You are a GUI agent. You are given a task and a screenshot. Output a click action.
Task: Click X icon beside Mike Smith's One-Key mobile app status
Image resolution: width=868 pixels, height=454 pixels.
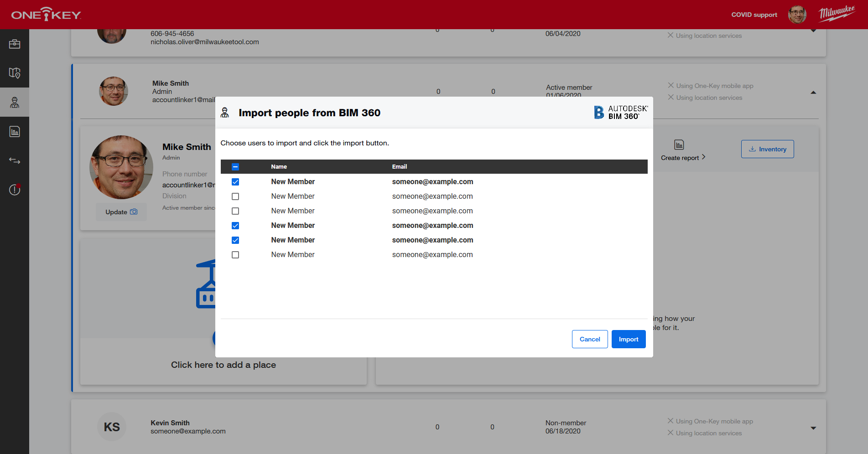click(x=671, y=85)
